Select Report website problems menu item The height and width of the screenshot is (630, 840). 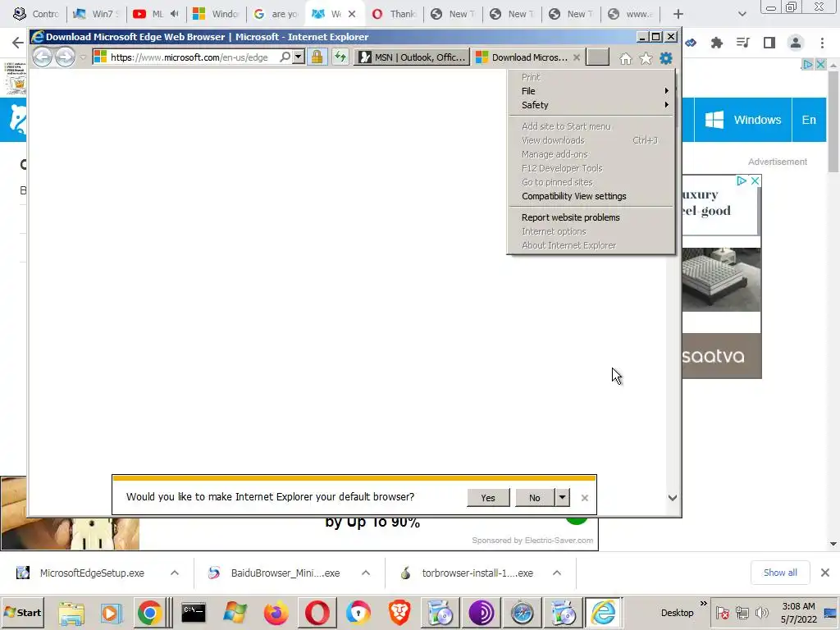(591, 217)
